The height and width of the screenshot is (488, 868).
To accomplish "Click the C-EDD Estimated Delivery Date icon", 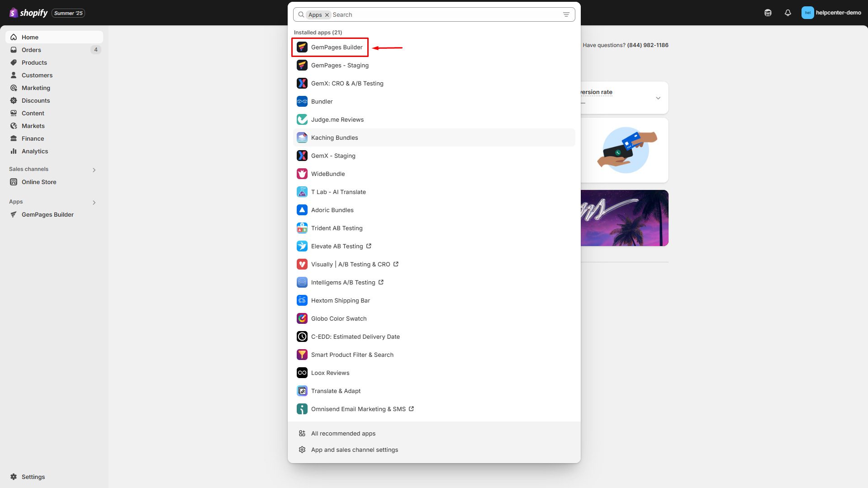I will pos(302,336).
